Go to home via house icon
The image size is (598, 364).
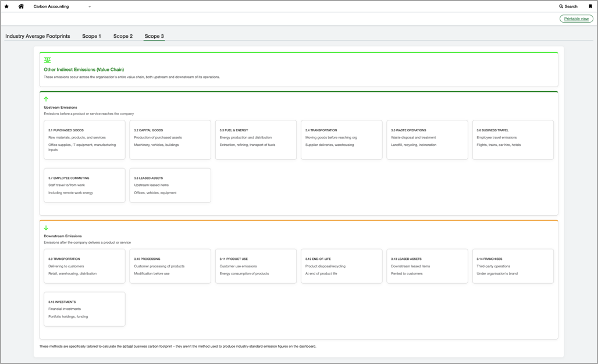(21, 6)
